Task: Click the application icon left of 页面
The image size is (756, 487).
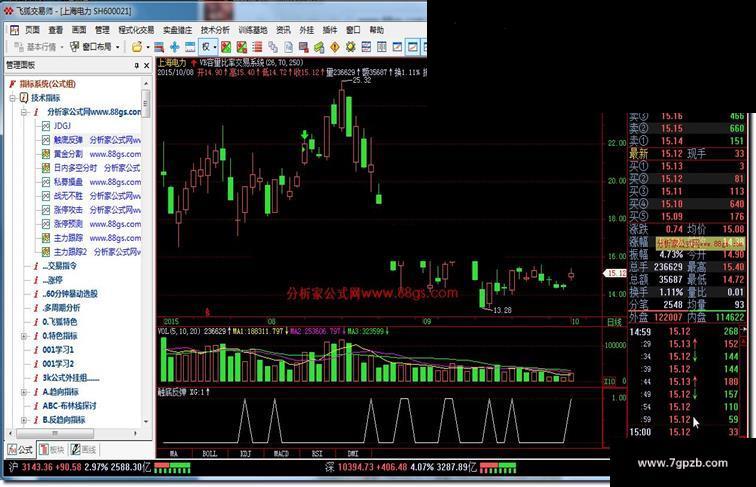Action: (14, 30)
